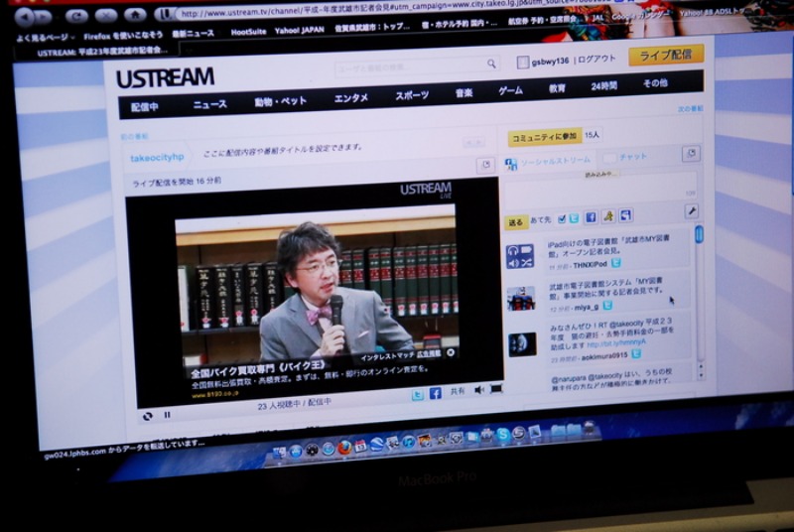794x532 pixels.
Task: Pause the live video
Action: coord(167,415)
